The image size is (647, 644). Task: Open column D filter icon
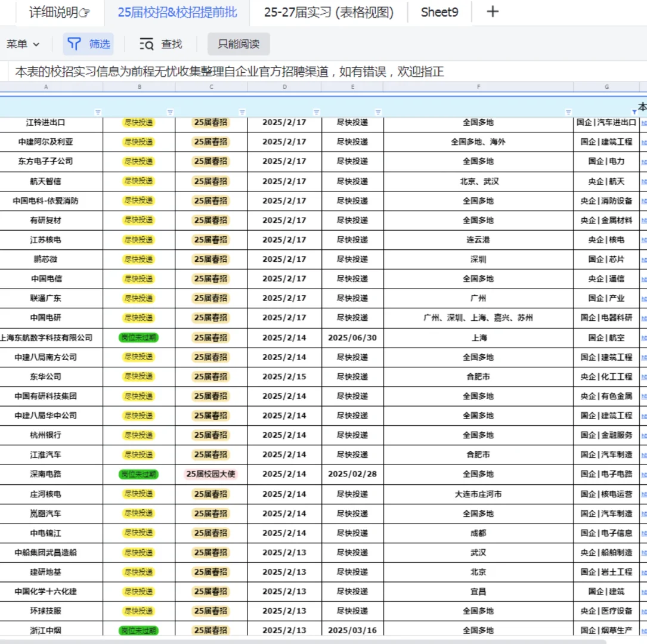click(x=317, y=112)
